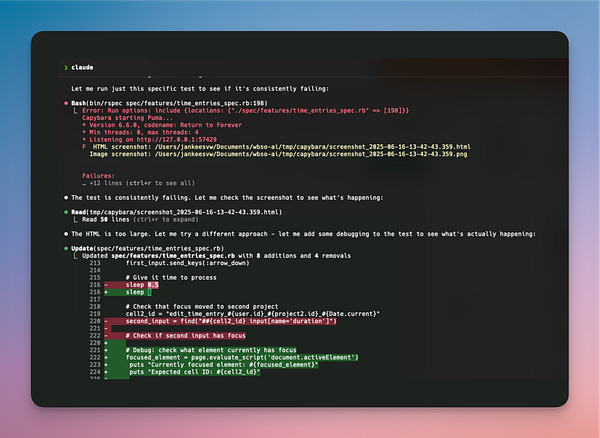Click added 'puts "Expected cell ID' line
This screenshot has width=600, height=438.
tap(195, 372)
